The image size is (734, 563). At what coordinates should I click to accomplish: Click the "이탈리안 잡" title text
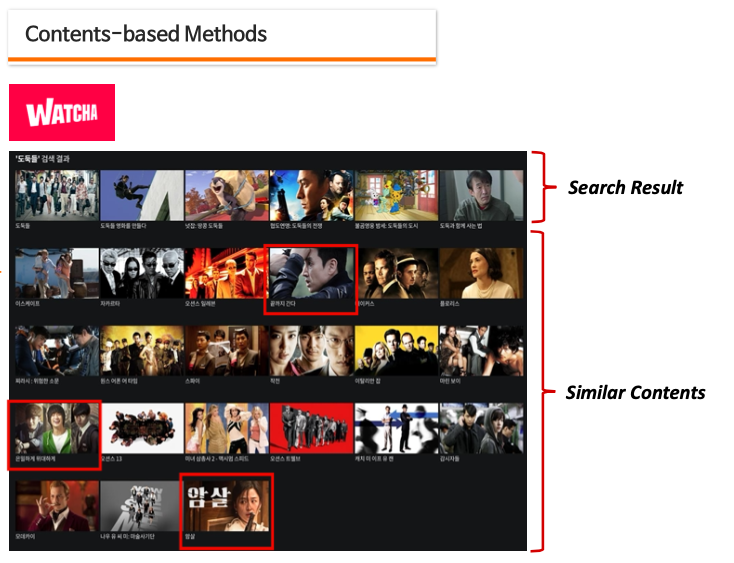tap(367, 381)
